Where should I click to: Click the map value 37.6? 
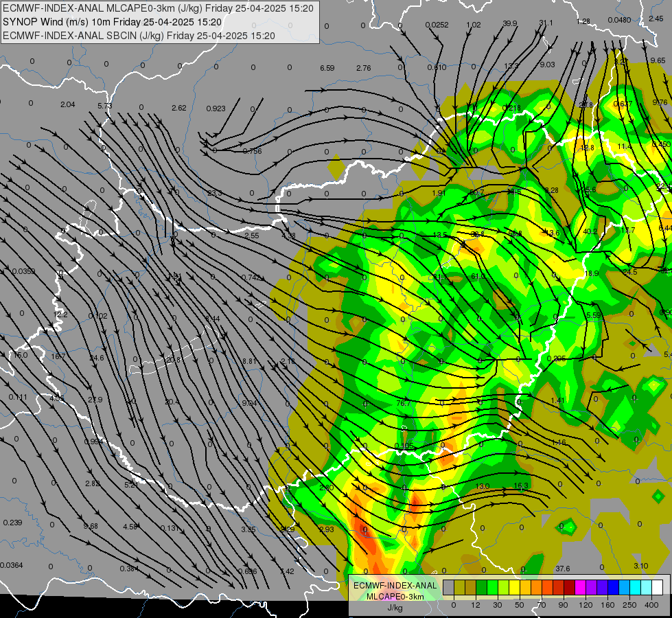(563, 569)
